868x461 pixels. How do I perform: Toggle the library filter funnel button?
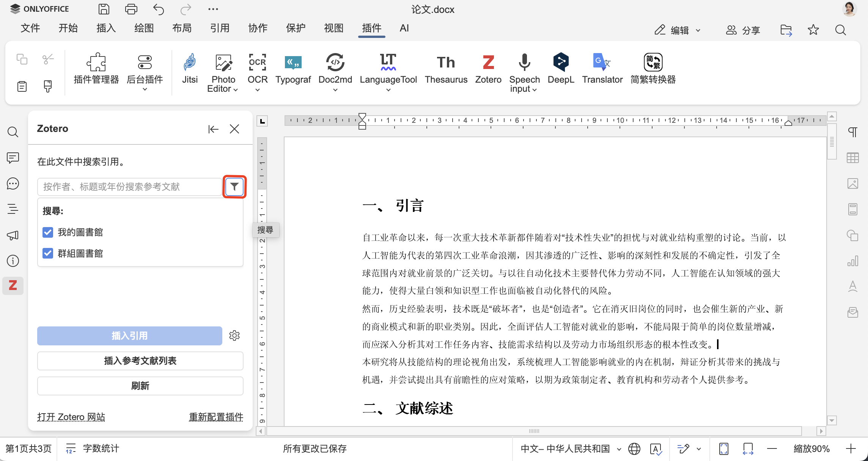(x=234, y=187)
